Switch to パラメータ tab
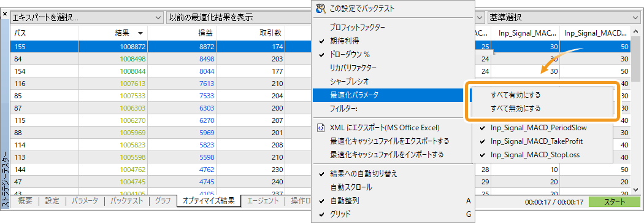This screenshot has width=644, height=223. click(85, 201)
